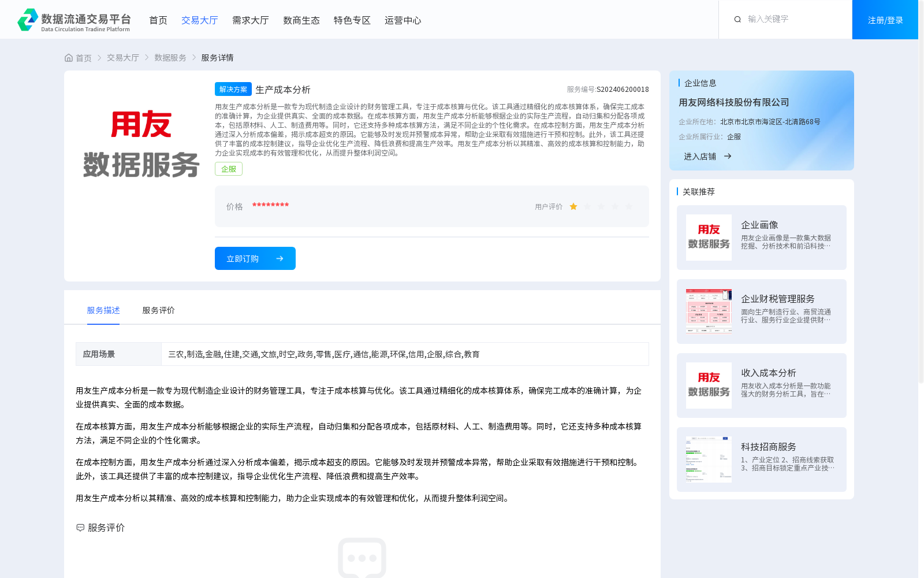924x578 pixels.
Task: Click the empty-review chat bubble placeholder
Action: tap(362, 558)
